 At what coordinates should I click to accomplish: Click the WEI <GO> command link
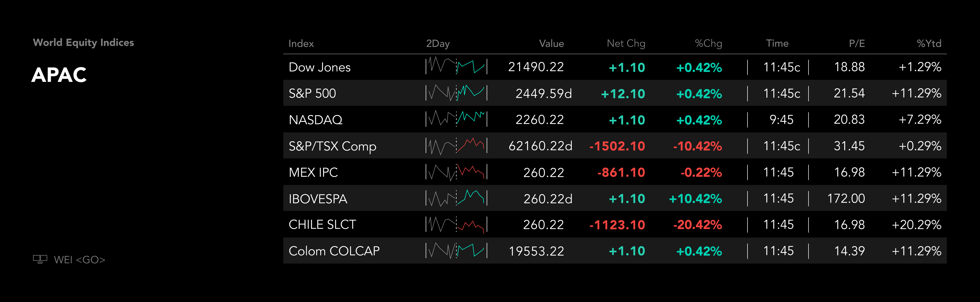point(80,260)
